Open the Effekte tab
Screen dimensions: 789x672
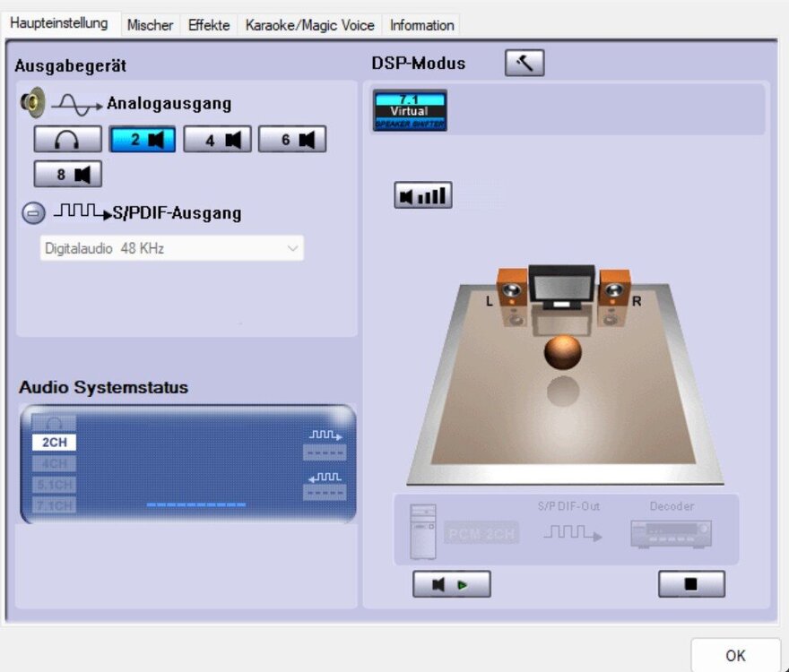(x=209, y=25)
